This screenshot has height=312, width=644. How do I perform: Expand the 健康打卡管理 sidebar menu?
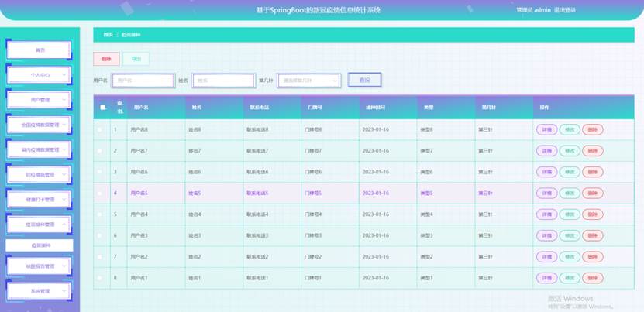[x=40, y=200]
